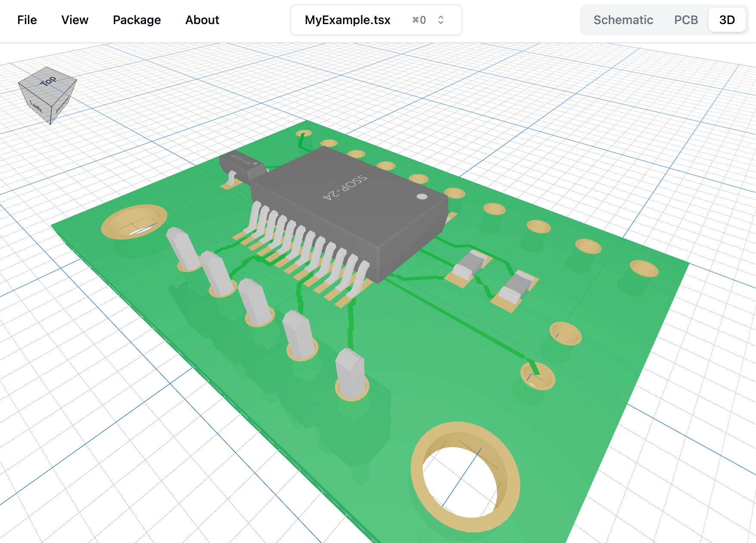Click the mounting hole at top left of board

134,222
